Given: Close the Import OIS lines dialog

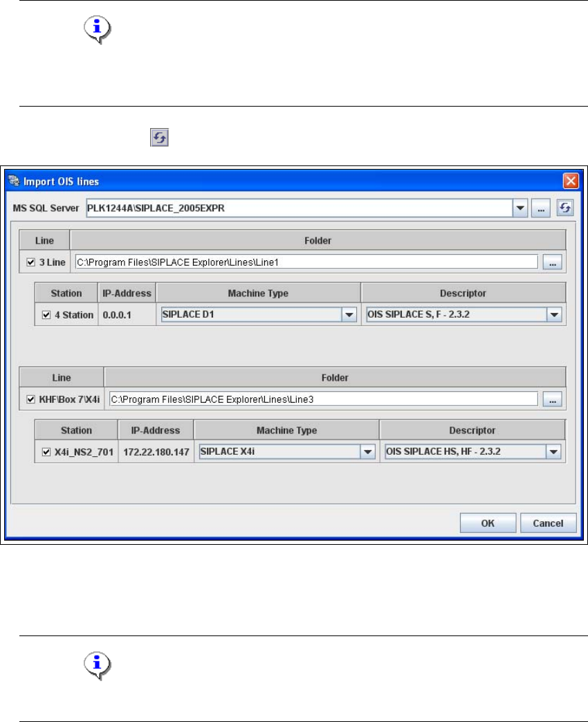Looking at the screenshot, I should 571,181.
